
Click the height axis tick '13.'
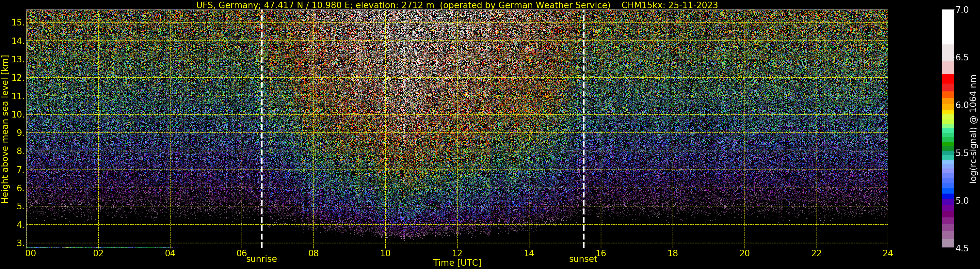click(x=18, y=59)
